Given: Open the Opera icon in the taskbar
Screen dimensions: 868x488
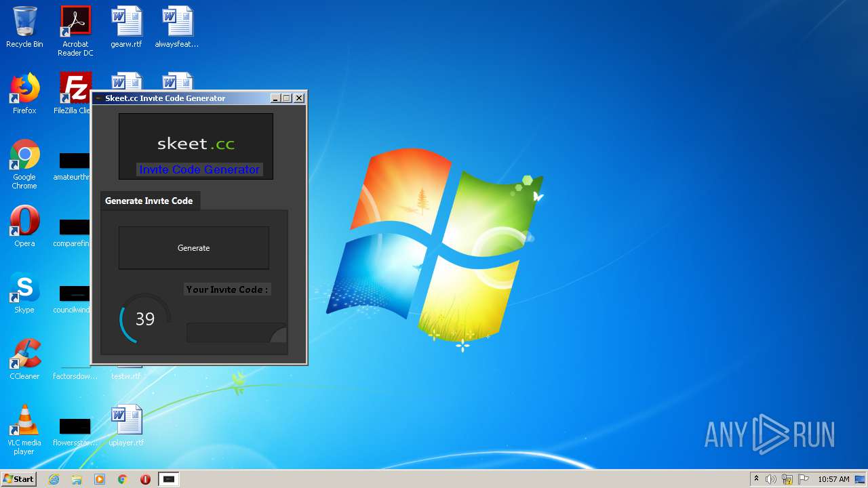Looking at the screenshot, I should coord(145,479).
